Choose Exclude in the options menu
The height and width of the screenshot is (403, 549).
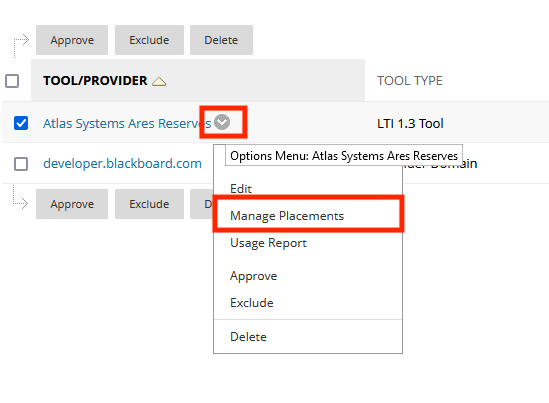point(252,303)
